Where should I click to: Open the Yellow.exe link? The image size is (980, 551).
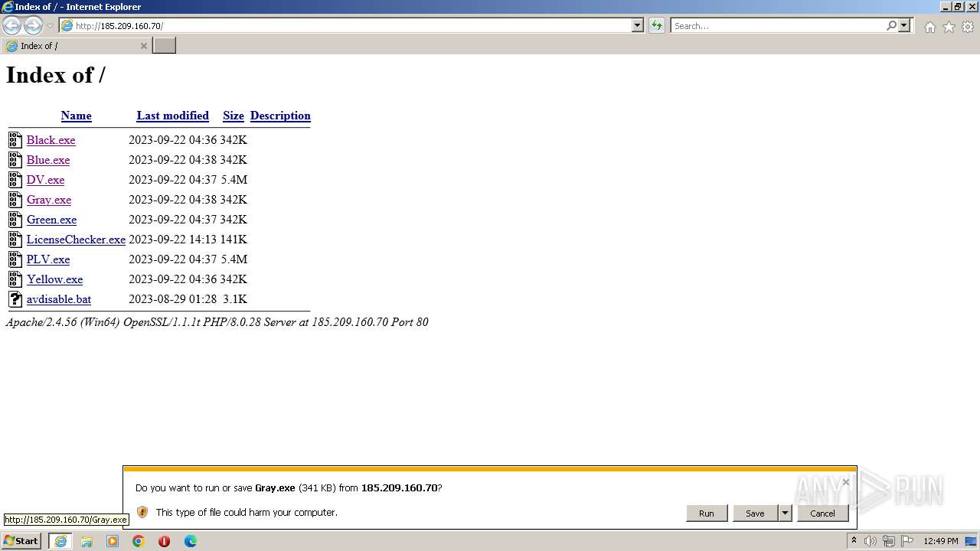point(54,279)
